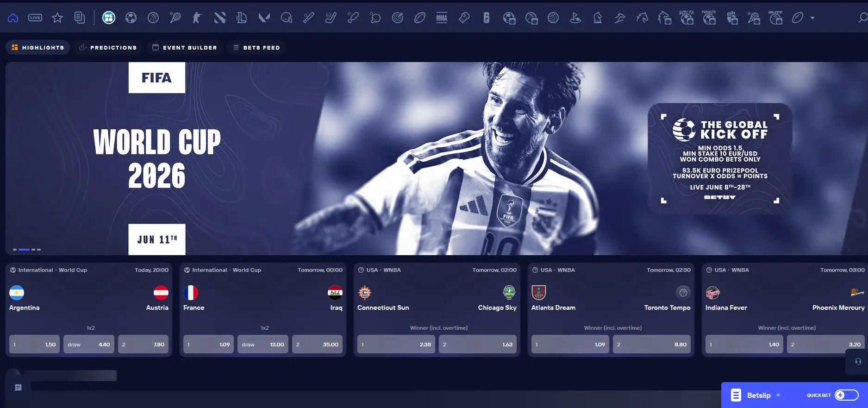
Task: Select the Volleyball sport icon
Action: [553, 18]
